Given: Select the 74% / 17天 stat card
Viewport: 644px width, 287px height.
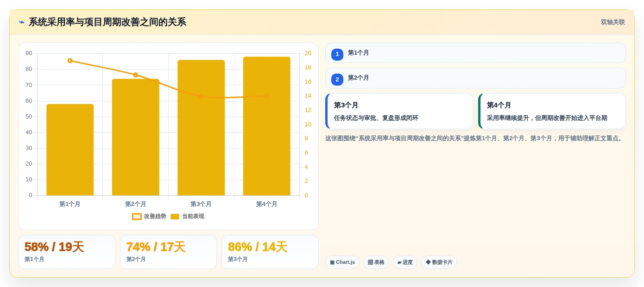Looking at the screenshot, I should [168, 252].
